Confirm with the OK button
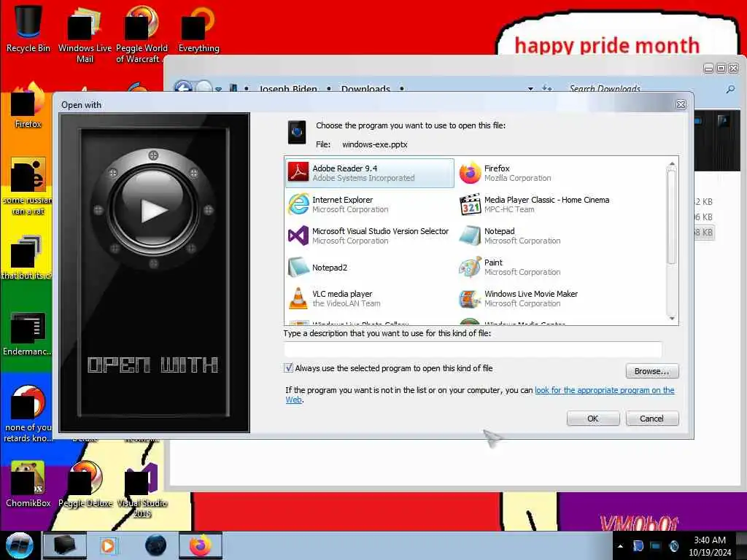747x560 pixels. (x=592, y=419)
